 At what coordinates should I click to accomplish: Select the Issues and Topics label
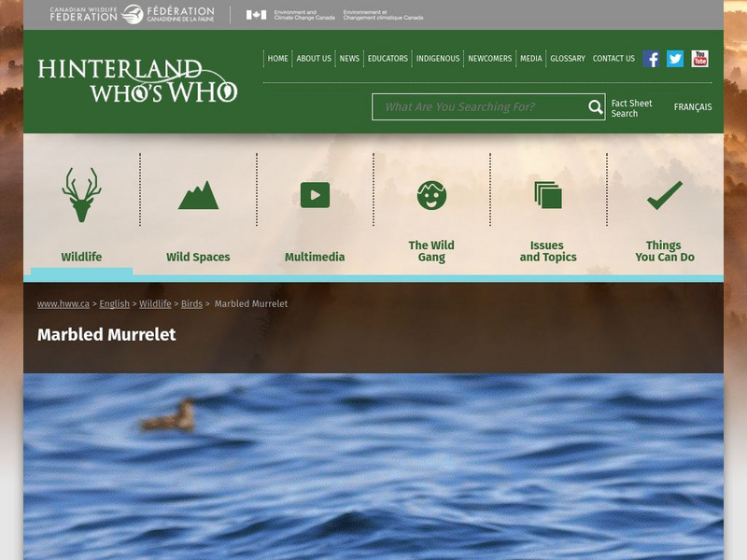coord(548,251)
